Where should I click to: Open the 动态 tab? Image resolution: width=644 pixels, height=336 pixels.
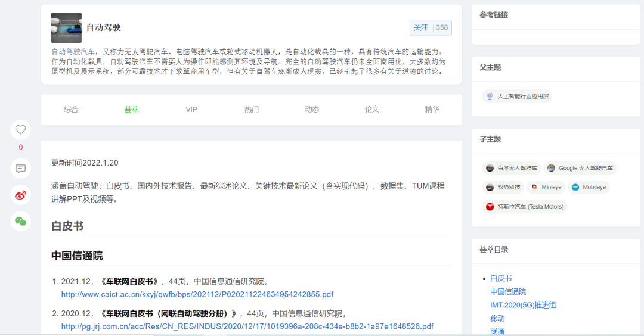[x=312, y=110]
